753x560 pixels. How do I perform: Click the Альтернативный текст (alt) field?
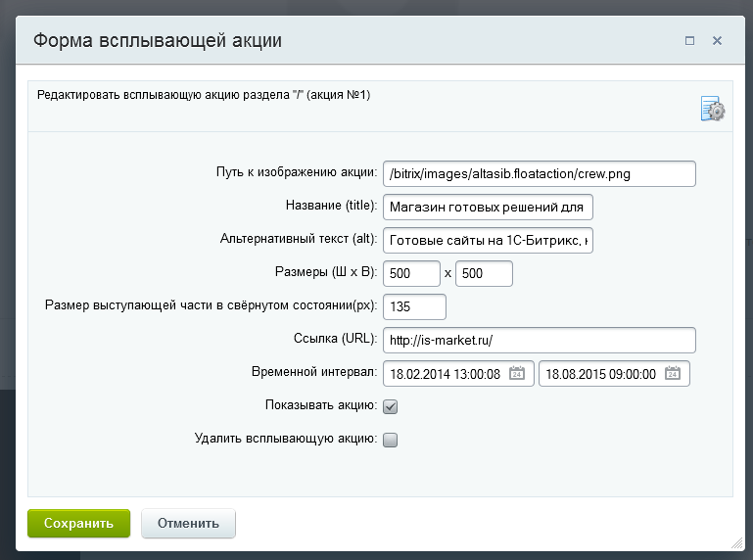(488, 240)
